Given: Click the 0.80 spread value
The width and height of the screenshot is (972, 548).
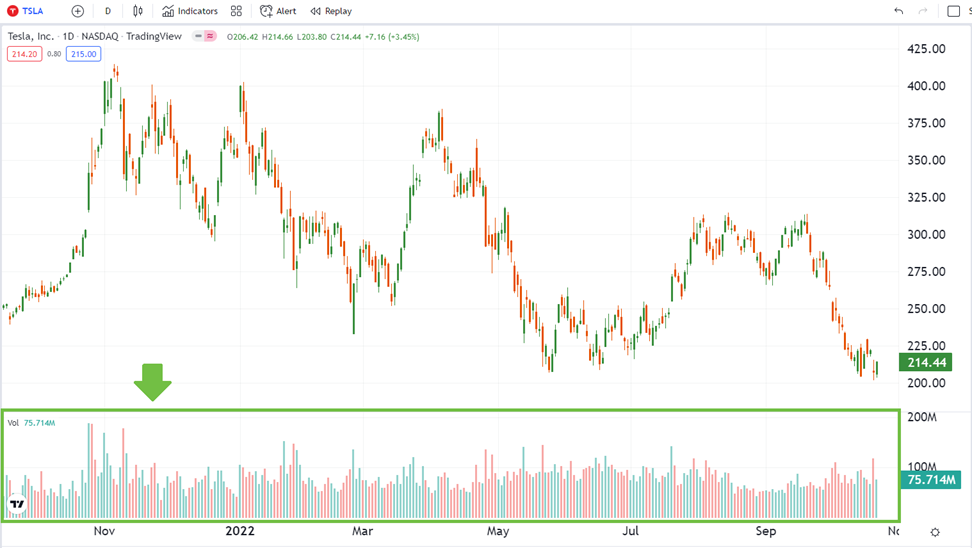Looking at the screenshot, I should (54, 54).
